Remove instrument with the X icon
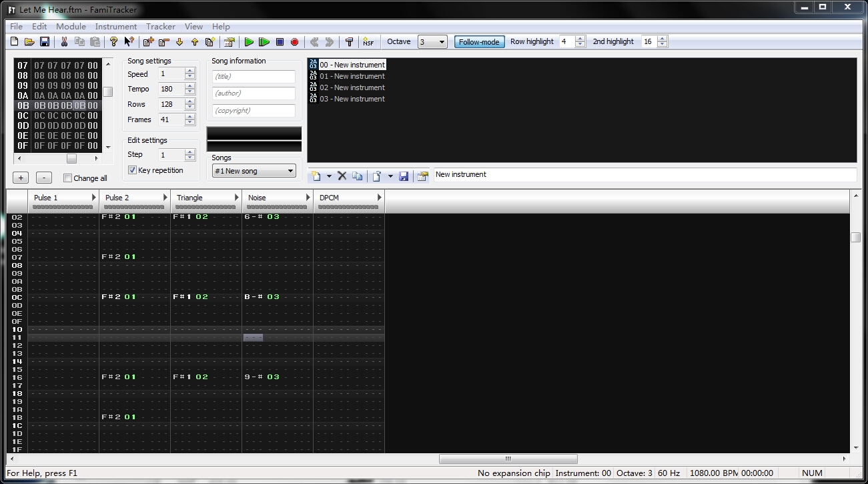 click(x=342, y=176)
